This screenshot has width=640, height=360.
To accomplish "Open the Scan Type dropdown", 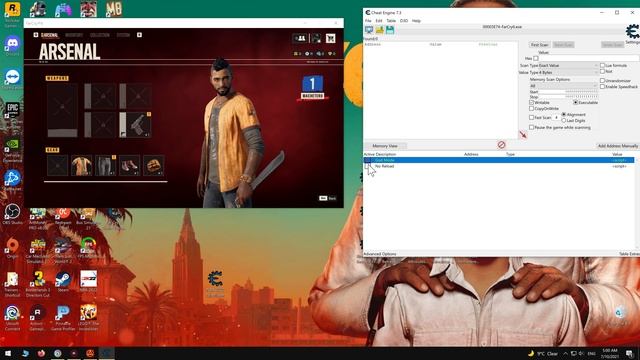I will (x=568, y=66).
